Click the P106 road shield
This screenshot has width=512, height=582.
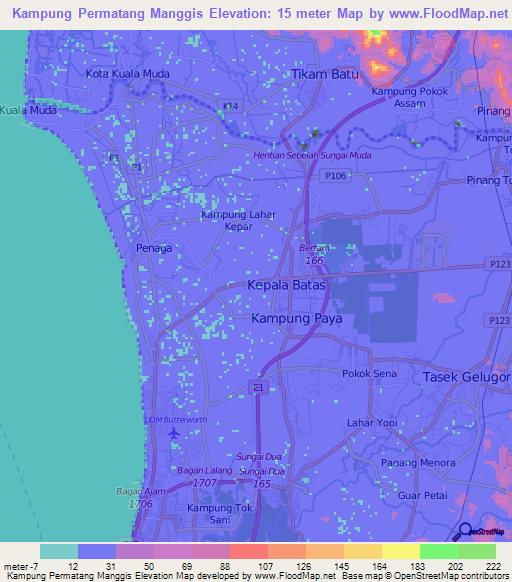[335, 176]
